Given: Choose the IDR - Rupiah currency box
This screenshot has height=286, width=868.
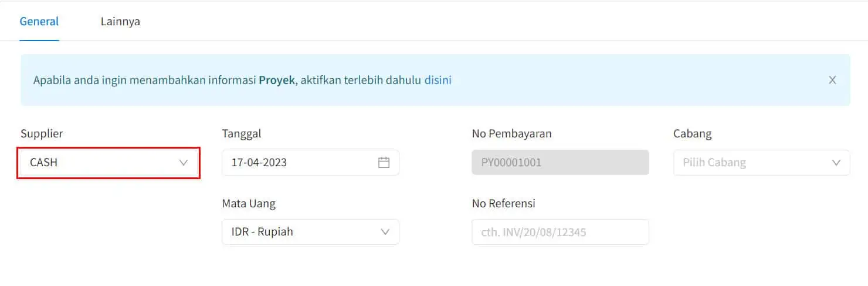Looking at the screenshot, I should [310, 232].
